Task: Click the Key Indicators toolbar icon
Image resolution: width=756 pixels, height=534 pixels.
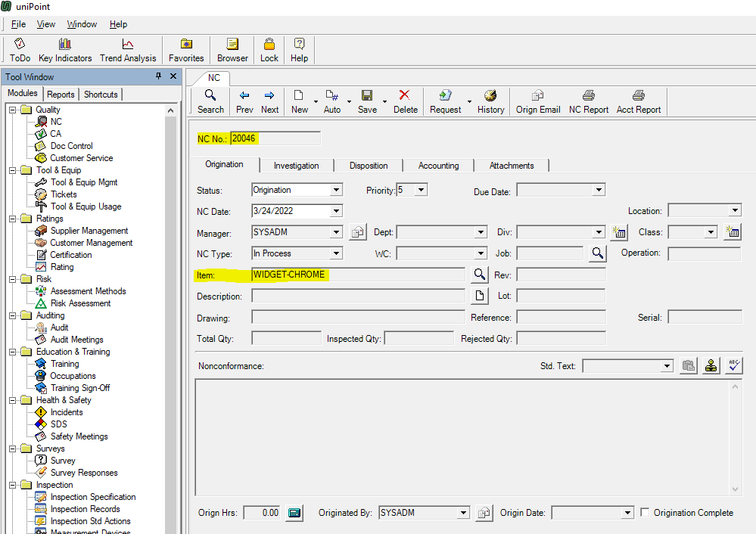Action: click(65, 45)
